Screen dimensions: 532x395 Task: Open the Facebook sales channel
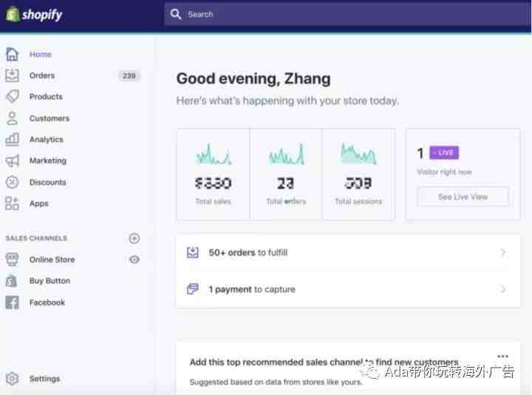(47, 303)
